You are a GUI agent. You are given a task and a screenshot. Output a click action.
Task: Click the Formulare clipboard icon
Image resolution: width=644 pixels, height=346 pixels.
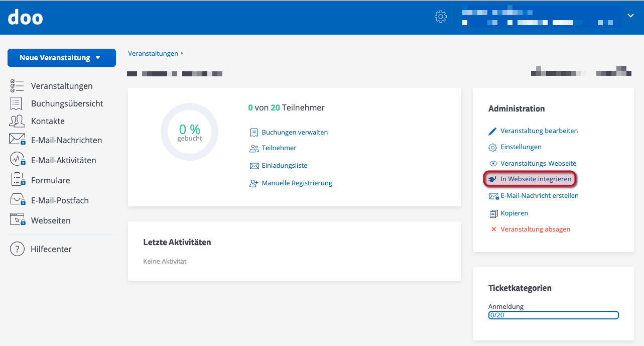[17, 180]
